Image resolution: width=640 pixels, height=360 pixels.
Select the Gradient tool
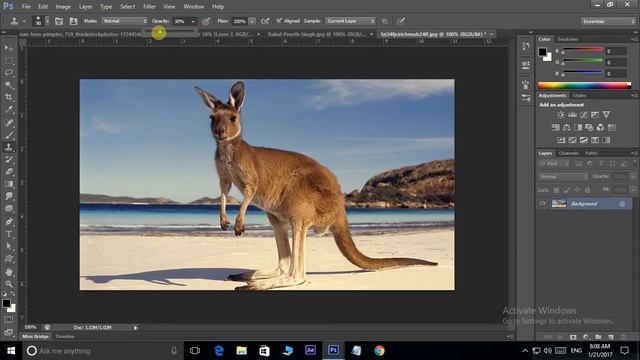pos(9,184)
